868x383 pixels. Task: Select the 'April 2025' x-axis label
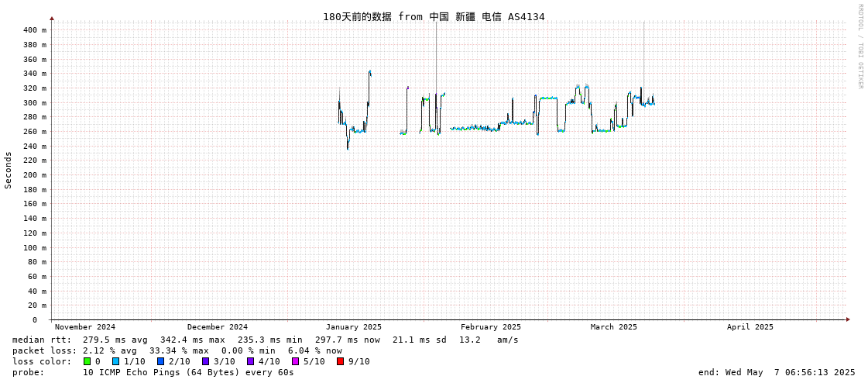750,327
